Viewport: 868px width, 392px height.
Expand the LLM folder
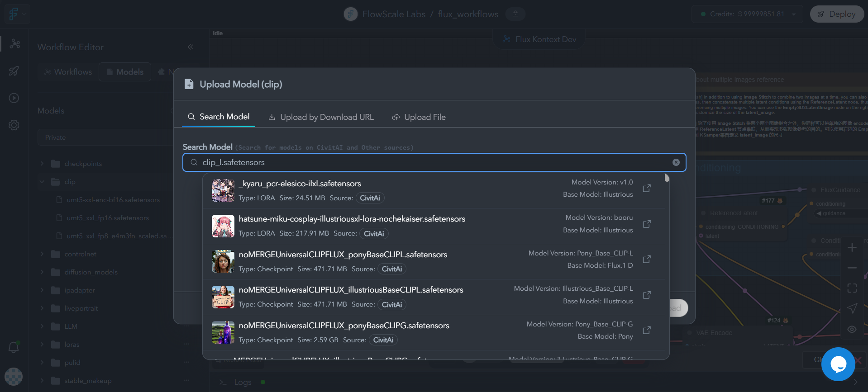tap(42, 326)
